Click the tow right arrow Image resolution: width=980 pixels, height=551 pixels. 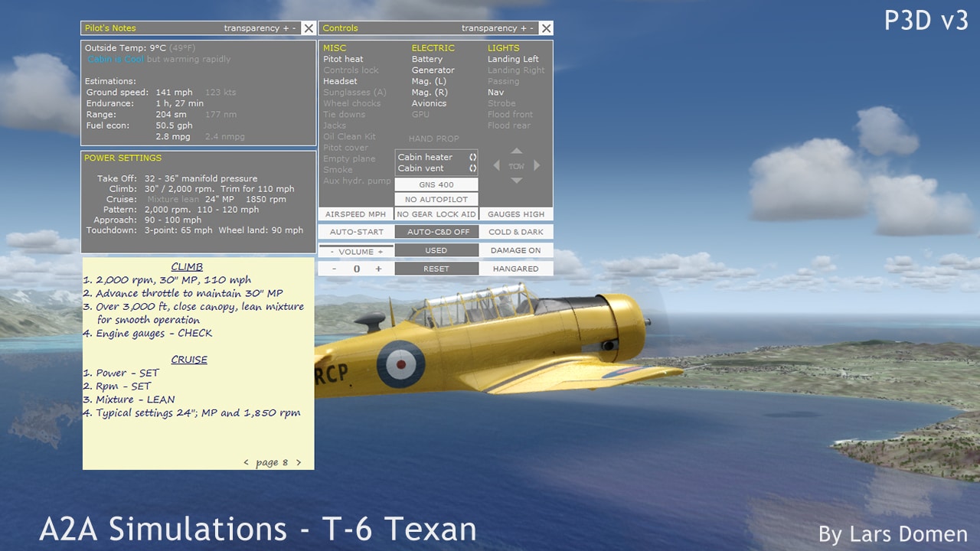click(x=537, y=165)
